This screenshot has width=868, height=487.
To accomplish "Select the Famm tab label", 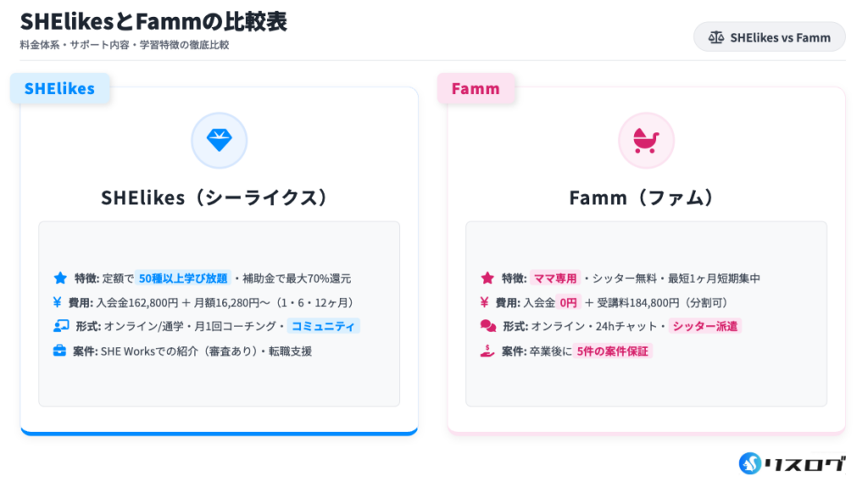I will coord(476,88).
